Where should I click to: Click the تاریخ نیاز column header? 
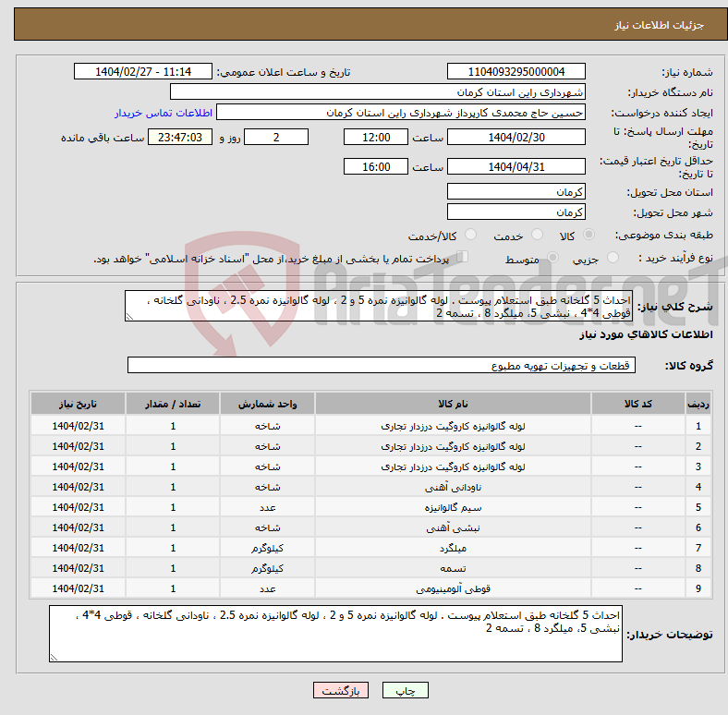pos(78,404)
